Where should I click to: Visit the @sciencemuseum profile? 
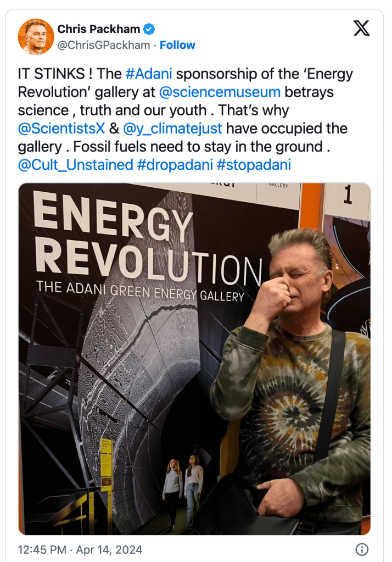pyautogui.click(x=220, y=91)
